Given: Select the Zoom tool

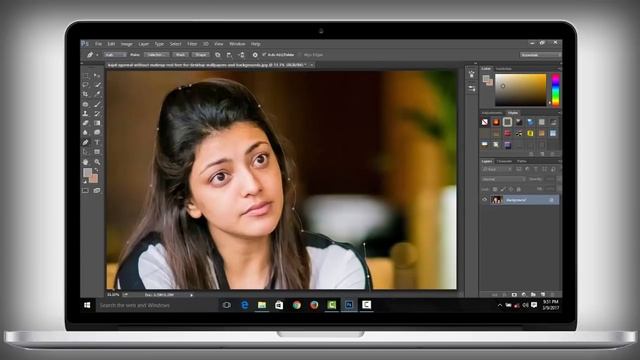Looking at the screenshot, I should point(97,162).
